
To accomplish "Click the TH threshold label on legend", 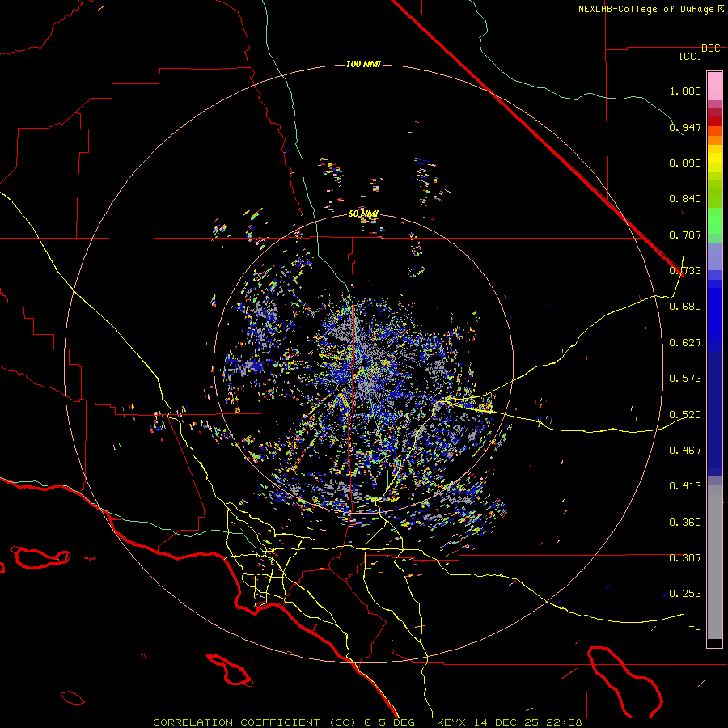I will click(695, 630).
